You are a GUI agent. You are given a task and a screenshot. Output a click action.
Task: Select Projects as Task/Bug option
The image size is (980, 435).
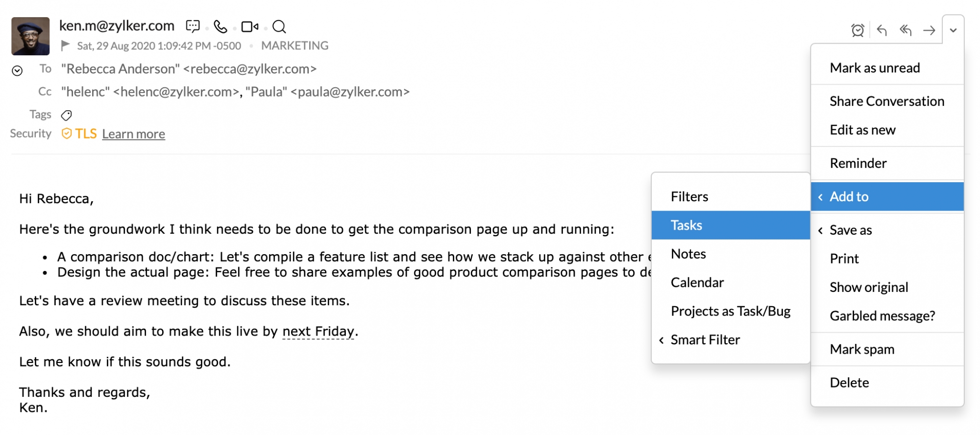pyautogui.click(x=730, y=311)
